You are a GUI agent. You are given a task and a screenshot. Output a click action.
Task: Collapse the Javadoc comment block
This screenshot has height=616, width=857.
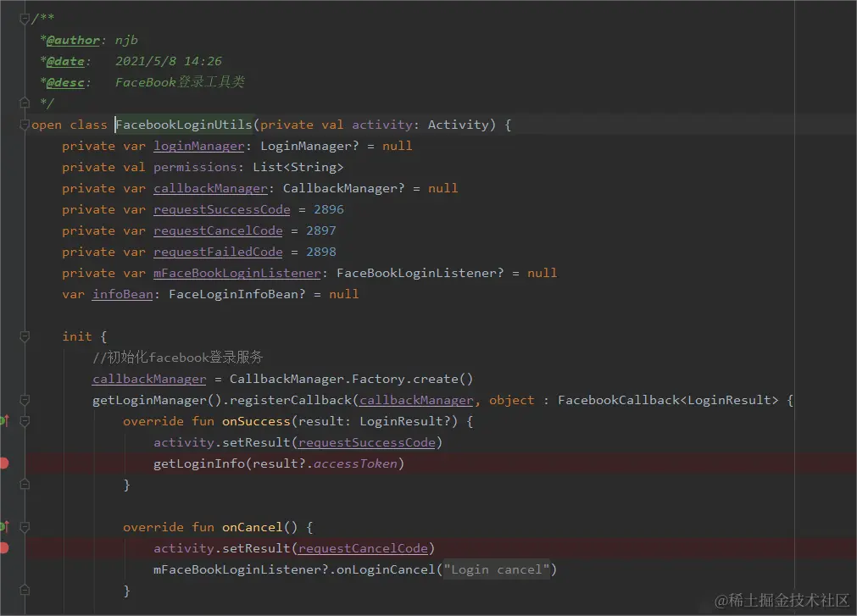point(25,19)
